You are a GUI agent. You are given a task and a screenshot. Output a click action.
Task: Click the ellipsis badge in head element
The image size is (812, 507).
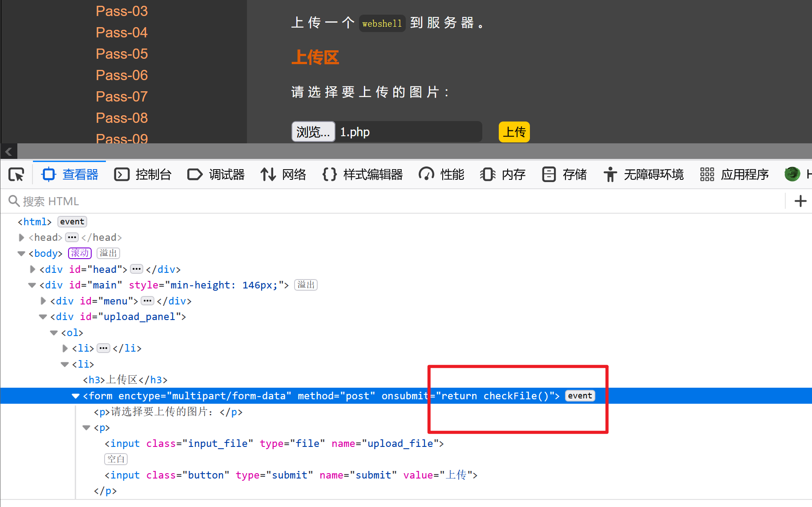[72, 237]
